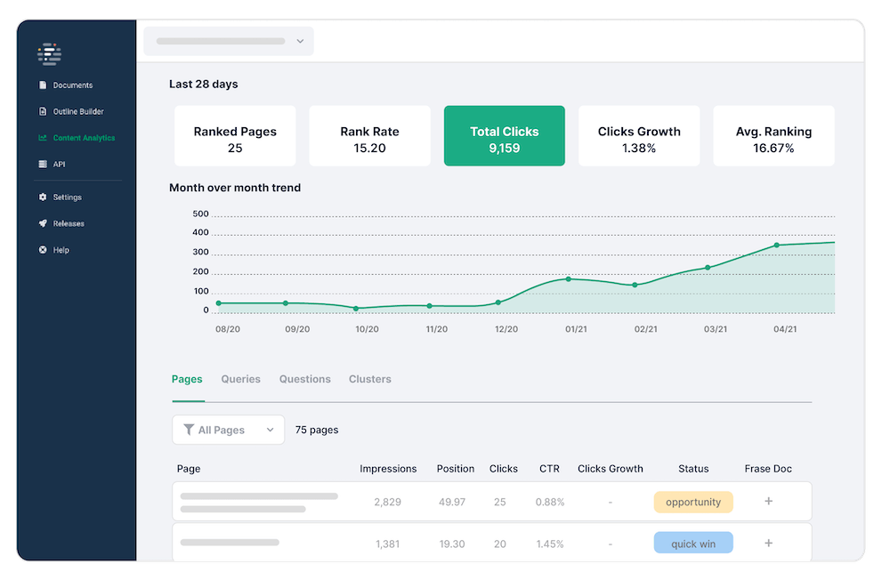
Task: Sort table by Impressions column header
Action: coord(388,469)
